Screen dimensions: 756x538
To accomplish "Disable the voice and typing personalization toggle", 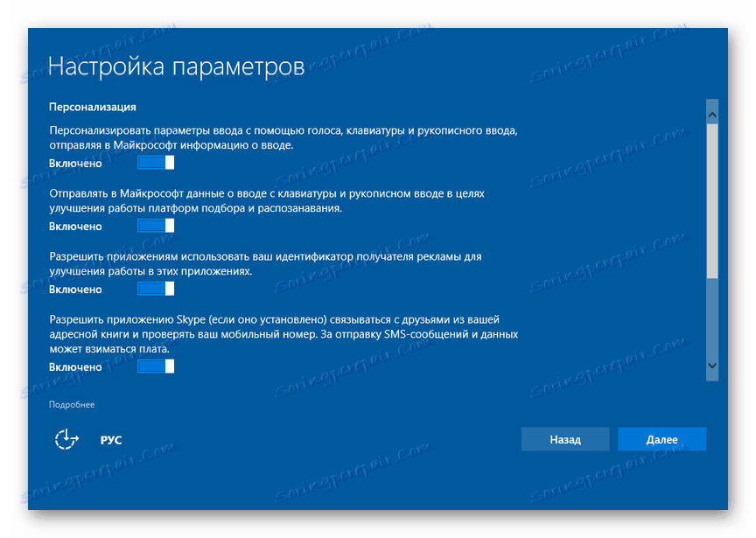I will (156, 163).
